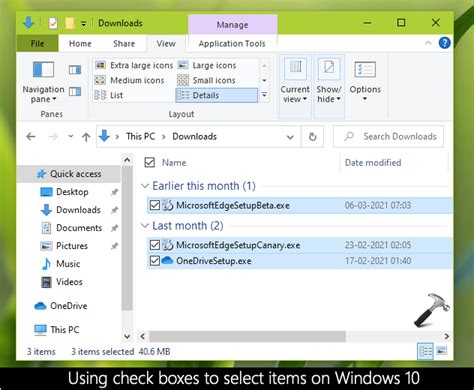Sort by the Date modified column

373,163
